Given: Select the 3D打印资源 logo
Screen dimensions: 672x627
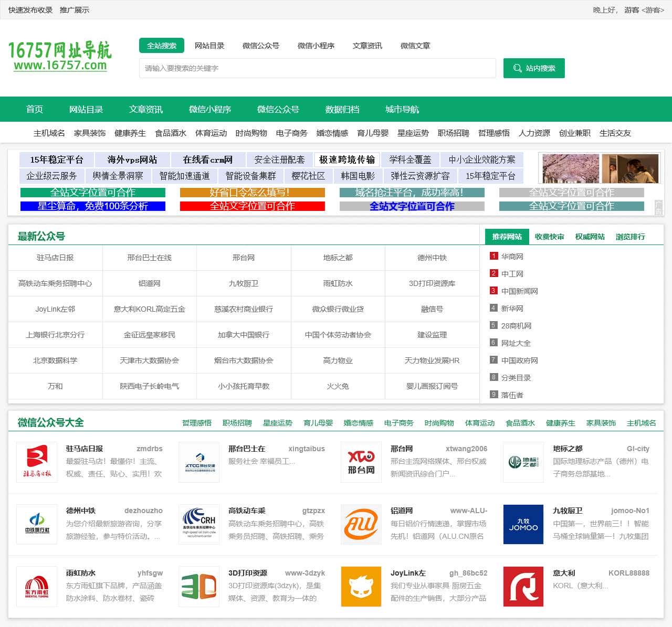Looking at the screenshot, I should point(198,586).
